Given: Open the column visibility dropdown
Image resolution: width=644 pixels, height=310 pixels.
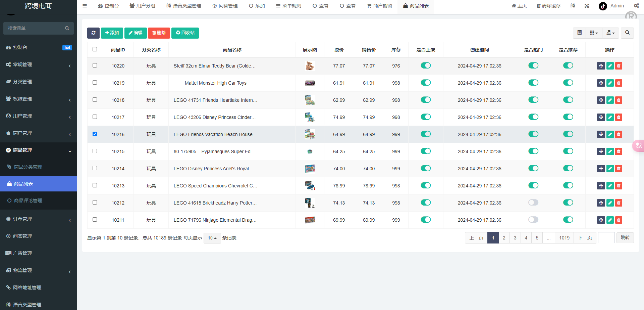Looking at the screenshot, I should [594, 33].
